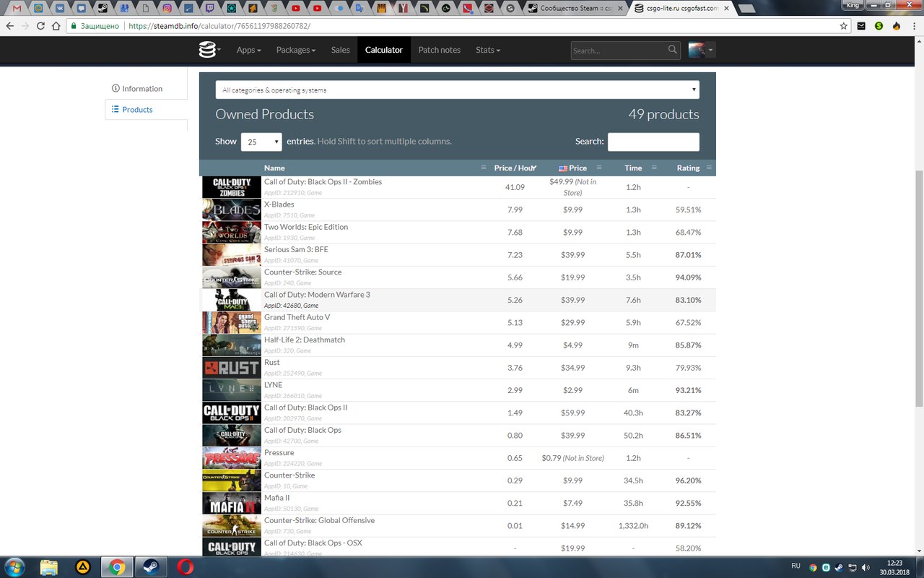Reload the page using the refresh icon
The image size is (924, 578).
tap(41, 25)
